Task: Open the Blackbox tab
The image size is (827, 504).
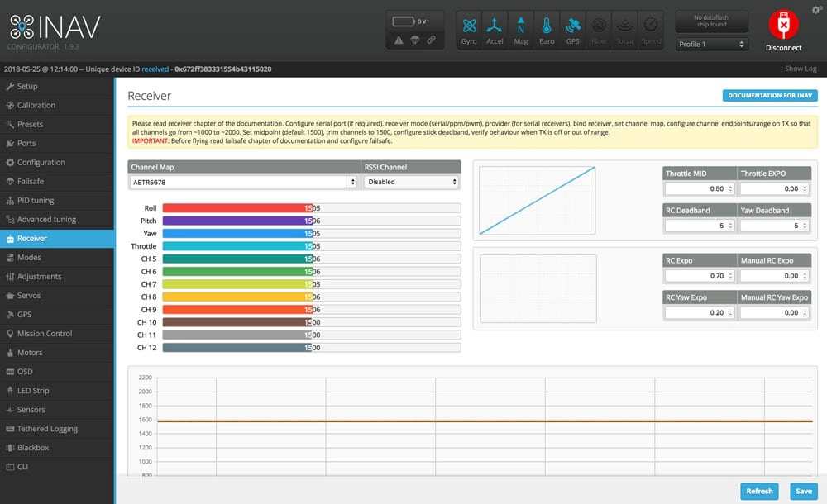Action: (57, 448)
